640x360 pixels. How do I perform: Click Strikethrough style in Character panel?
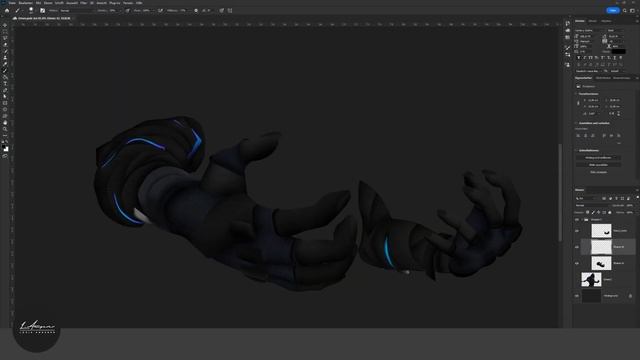[x=620, y=58]
